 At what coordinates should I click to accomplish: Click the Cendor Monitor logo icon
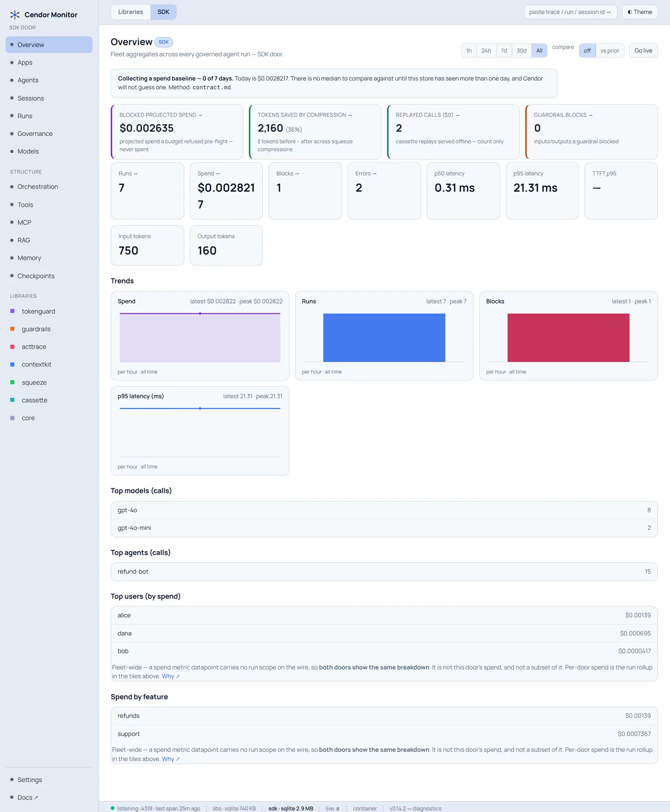click(x=15, y=15)
